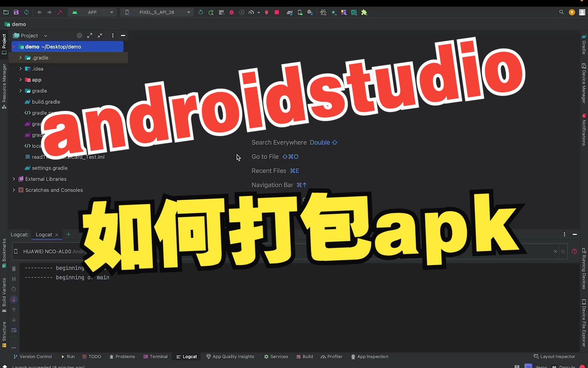Screen dimensions: 588x368
Task: Hide the Project panel
Action: 123,35
